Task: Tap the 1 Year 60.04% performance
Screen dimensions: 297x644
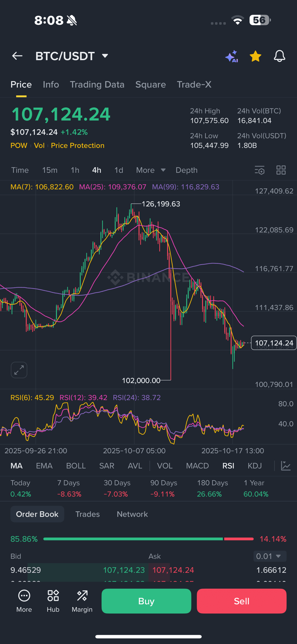Action: 256,488
